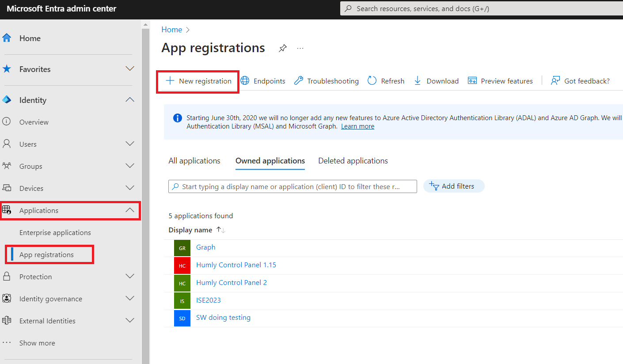Screen dimensions: 623x364
Task: Open Overview under Identity
Action: pos(34,122)
